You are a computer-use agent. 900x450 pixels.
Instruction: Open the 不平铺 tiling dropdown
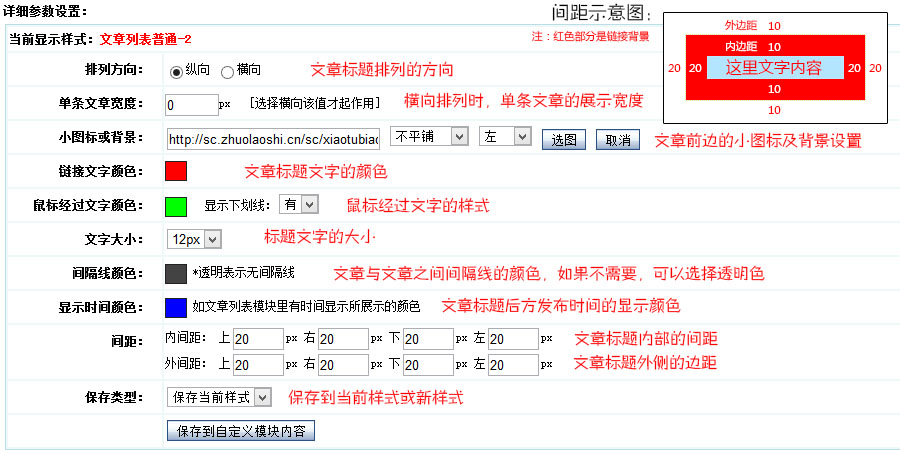tap(429, 136)
